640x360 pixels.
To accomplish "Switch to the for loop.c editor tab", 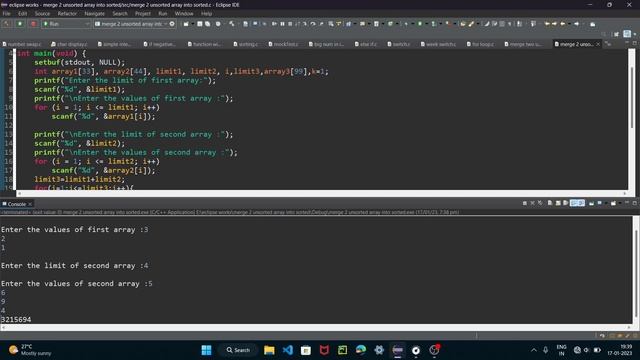I will pyautogui.click(x=480, y=44).
